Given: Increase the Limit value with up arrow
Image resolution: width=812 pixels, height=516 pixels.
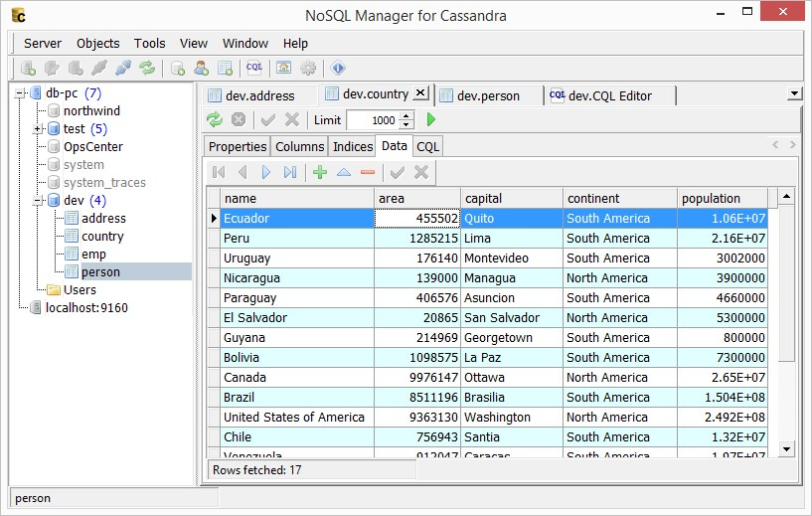Looking at the screenshot, I should 407,115.
